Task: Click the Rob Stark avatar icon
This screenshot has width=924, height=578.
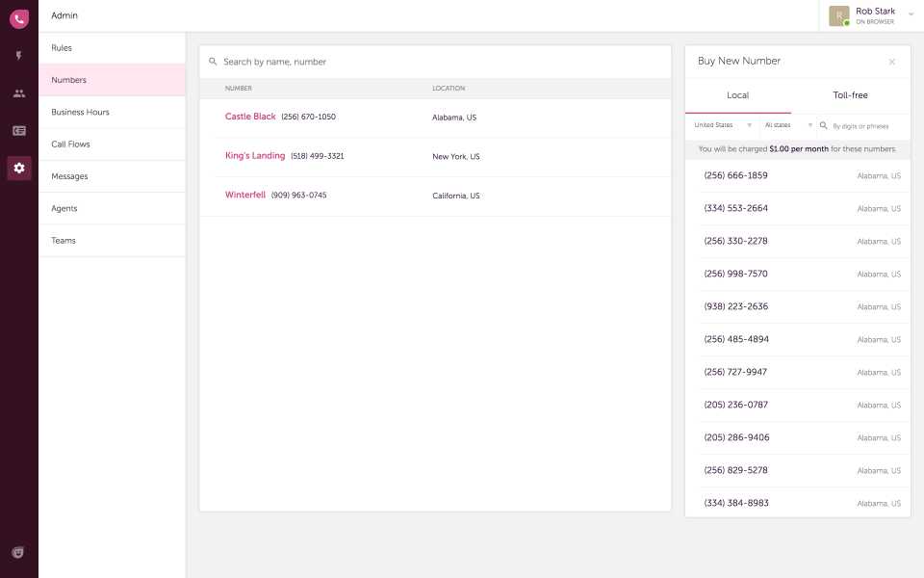Action: [x=838, y=16]
